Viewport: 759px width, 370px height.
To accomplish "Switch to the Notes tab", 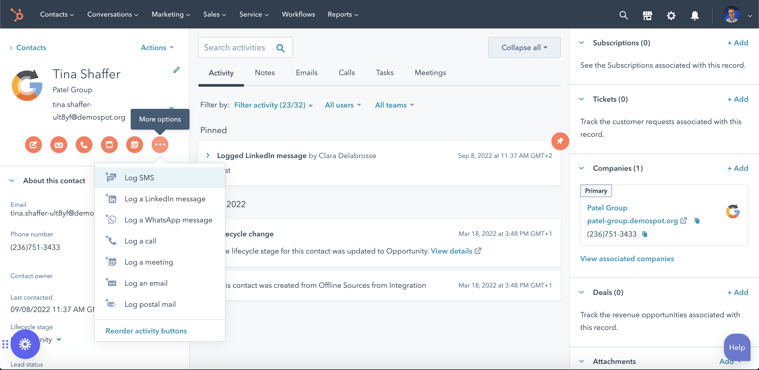I will coord(265,73).
